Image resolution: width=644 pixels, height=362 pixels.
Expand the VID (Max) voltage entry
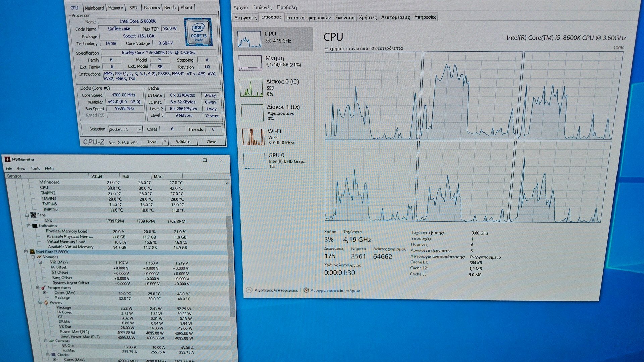pyautogui.click(x=40, y=262)
